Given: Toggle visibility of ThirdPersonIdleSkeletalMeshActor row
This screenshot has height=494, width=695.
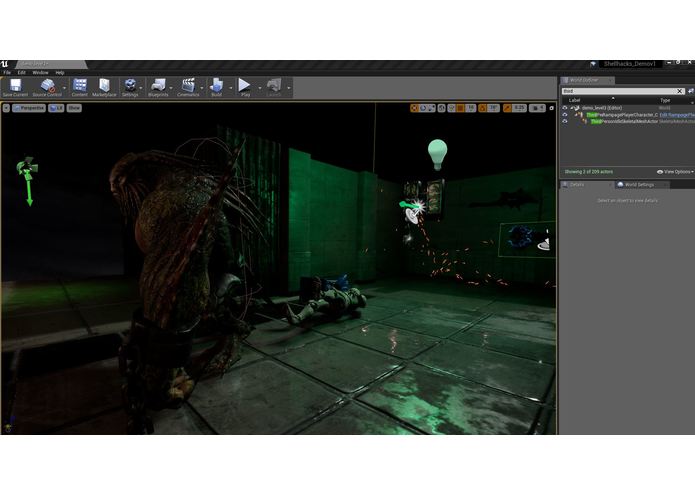Looking at the screenshot, I should (x=565, y=121).
